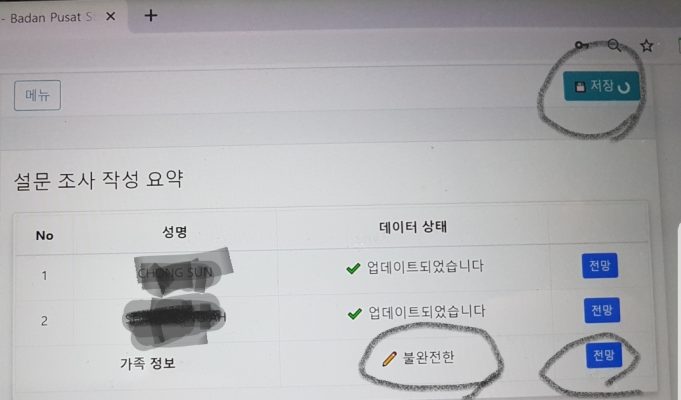The width and height of the screenshot is (681, 400).
Task: Click the 성명 column header
Action: click(x=175, y=231)
